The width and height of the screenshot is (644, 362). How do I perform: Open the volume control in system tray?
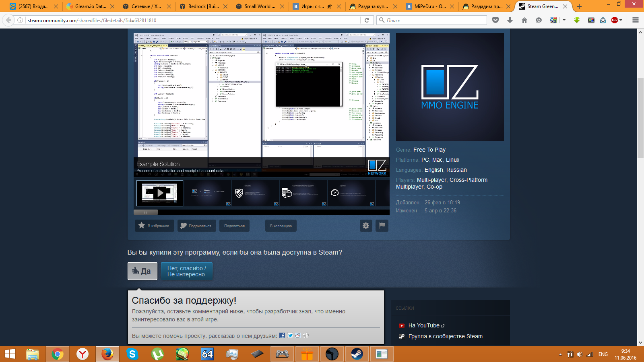(580, 354)
